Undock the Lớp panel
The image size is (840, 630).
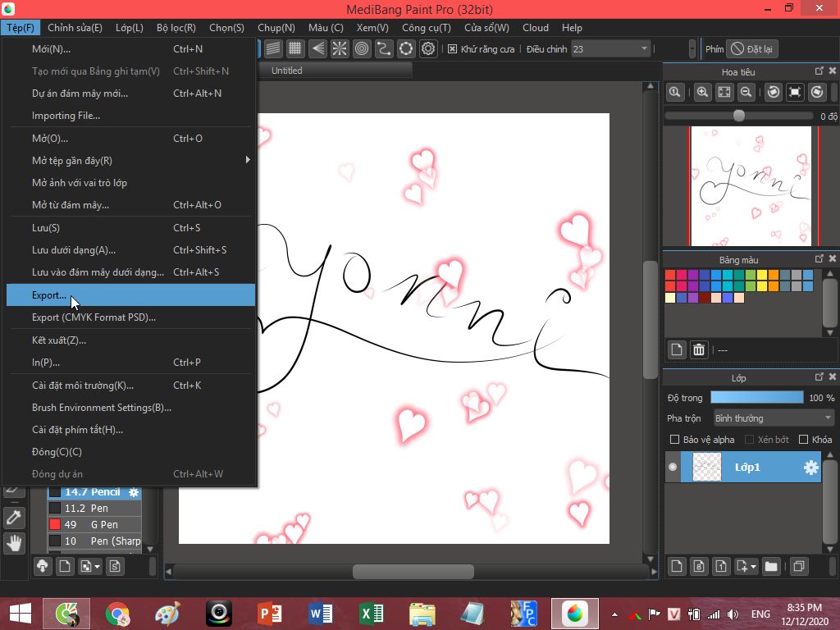pyautogui.click(x=819, y=377)
